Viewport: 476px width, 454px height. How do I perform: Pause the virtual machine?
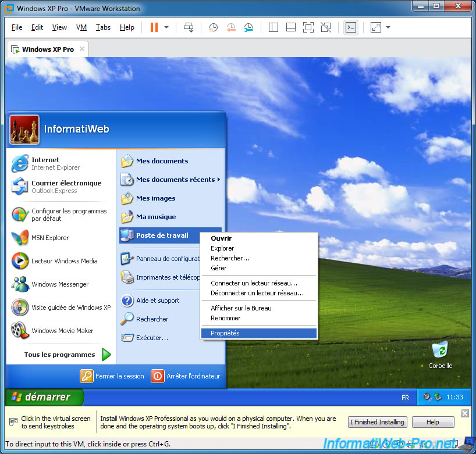tap(154, 27)
